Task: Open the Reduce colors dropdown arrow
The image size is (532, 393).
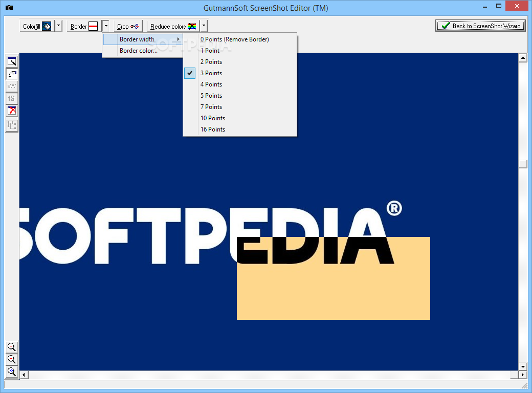Action: coord(204,26)
